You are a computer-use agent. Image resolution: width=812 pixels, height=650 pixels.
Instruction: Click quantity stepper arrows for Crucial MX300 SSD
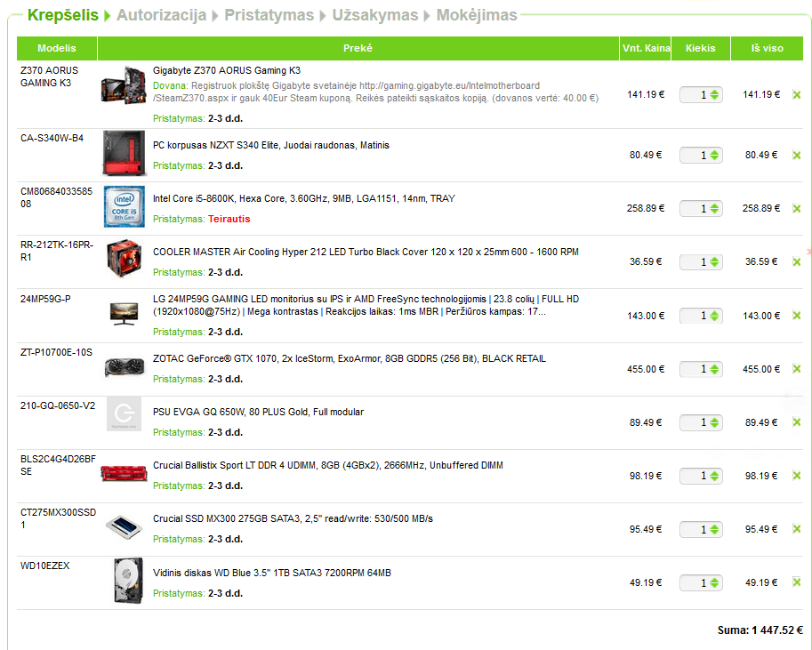[715, 529]
